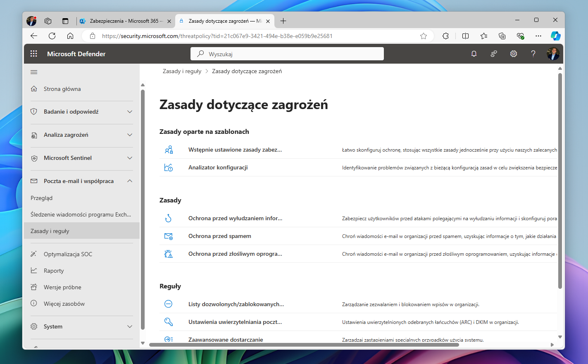Add page to favorites star in address bar
Image resolution: width=588 pixels, height=364 pixels.
(x=424, y=36)
